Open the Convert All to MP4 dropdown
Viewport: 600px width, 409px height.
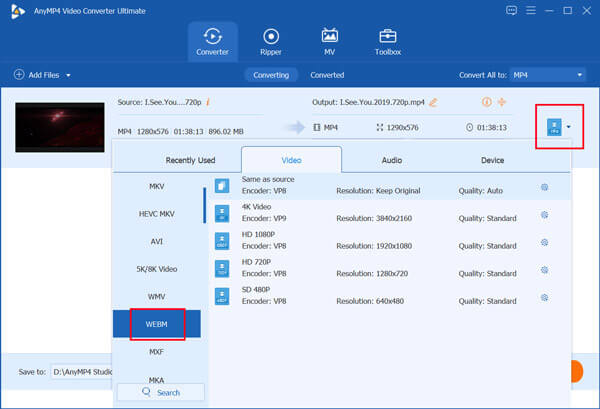(x=548, y=75)
